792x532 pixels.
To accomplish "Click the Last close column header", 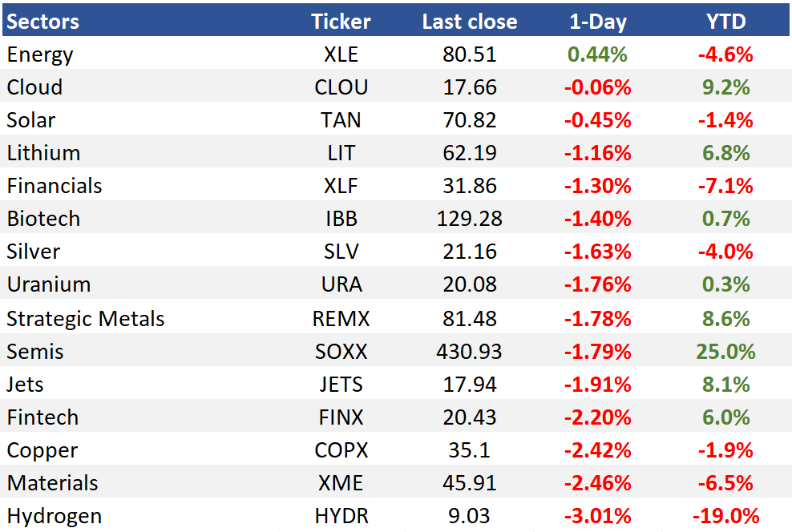I will (x=470, y=22).
